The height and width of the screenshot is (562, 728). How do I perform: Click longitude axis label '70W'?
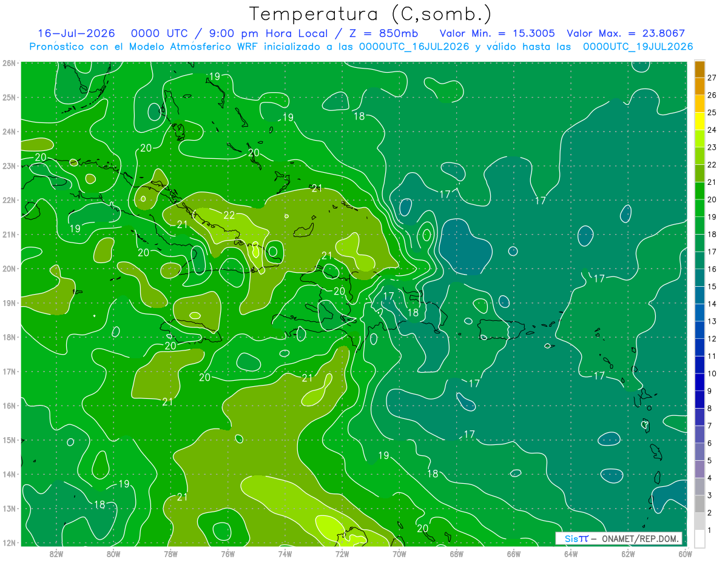tap(399, 554)
